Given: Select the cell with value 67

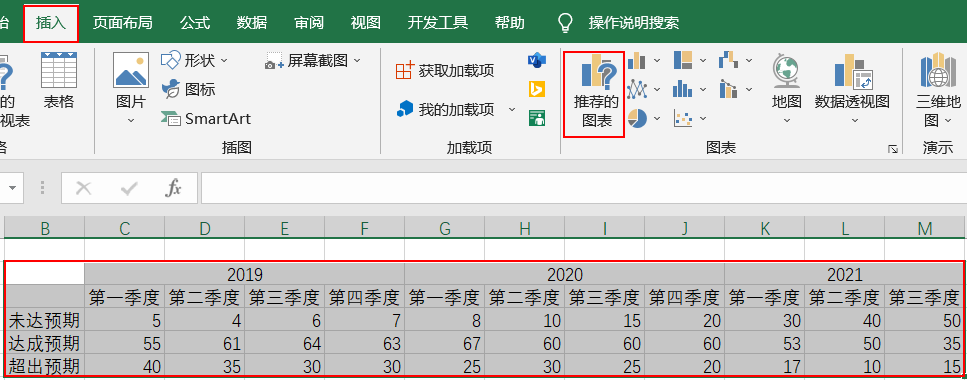Looking at the screenshot, I should (445, 343).
